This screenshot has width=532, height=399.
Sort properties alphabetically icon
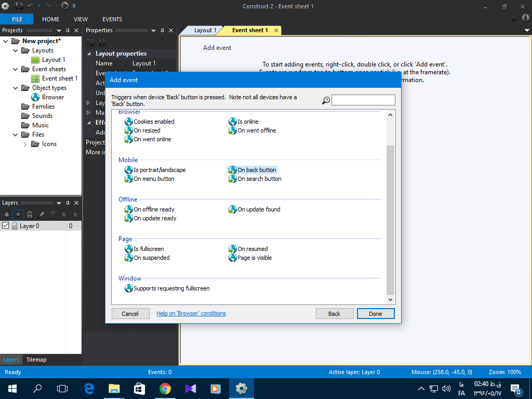[102, 43]
